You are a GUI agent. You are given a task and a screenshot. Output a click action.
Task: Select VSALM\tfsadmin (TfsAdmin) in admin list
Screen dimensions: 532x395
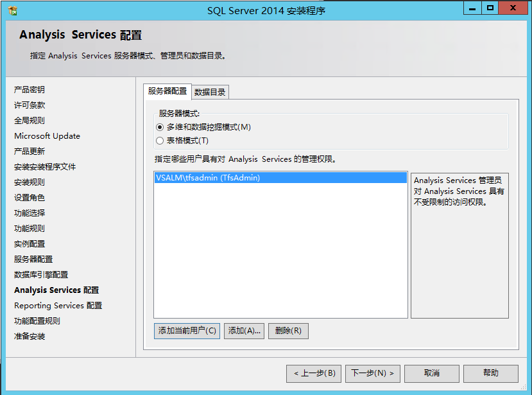280,178
